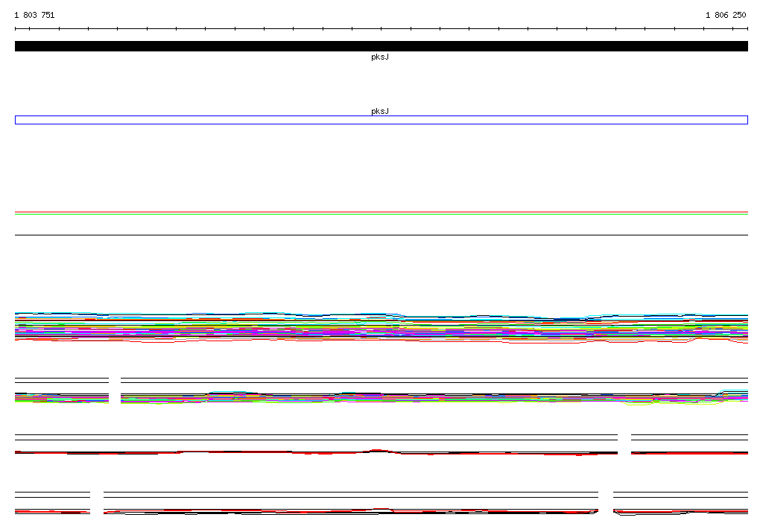Click the solid black pksJ gene bar
Image resolution: width=763 pixels, height=532 pixels.
click(x=381, y=46)
